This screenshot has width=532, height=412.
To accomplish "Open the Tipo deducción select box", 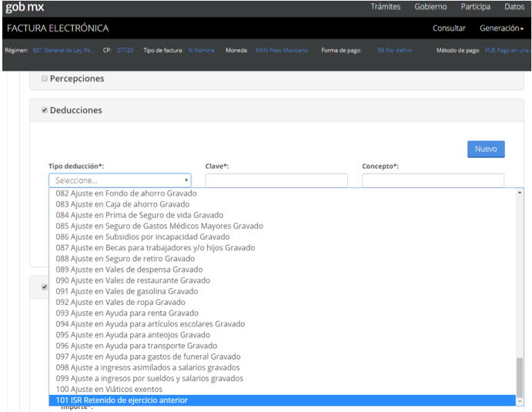I will [x=120, y=180].
